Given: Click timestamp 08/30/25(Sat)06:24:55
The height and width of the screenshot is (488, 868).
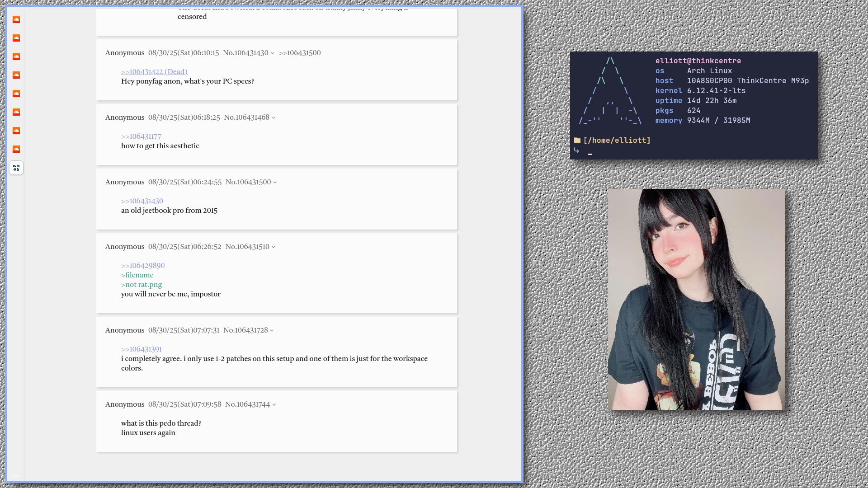Looking at the screenshot, I should pos(185,182).
